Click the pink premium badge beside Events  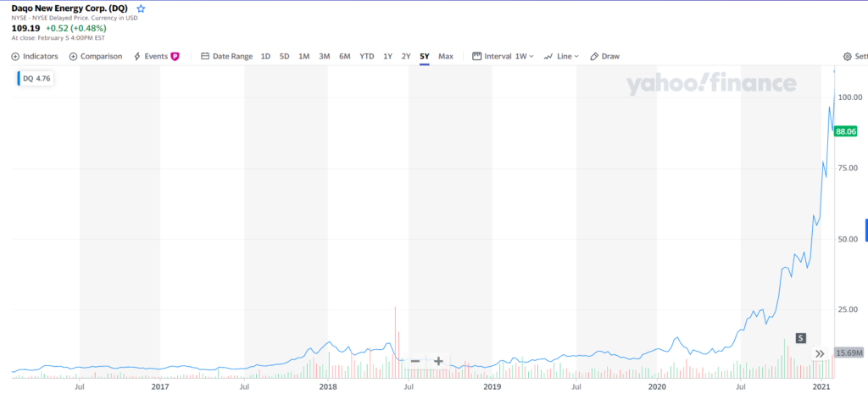(x=175, y=57)
